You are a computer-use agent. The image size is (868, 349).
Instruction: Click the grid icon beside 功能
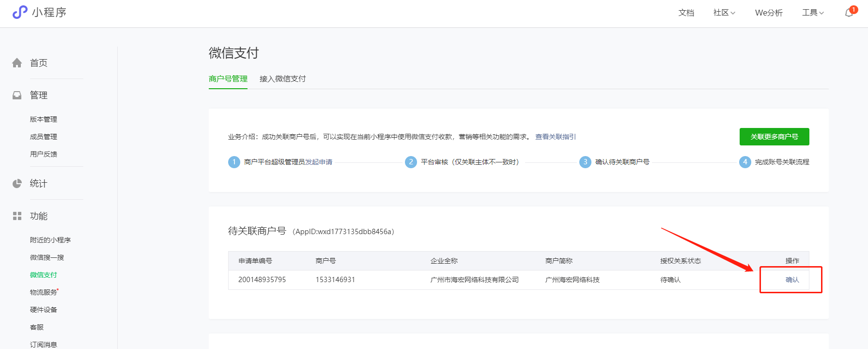click(x=17, y=216)
